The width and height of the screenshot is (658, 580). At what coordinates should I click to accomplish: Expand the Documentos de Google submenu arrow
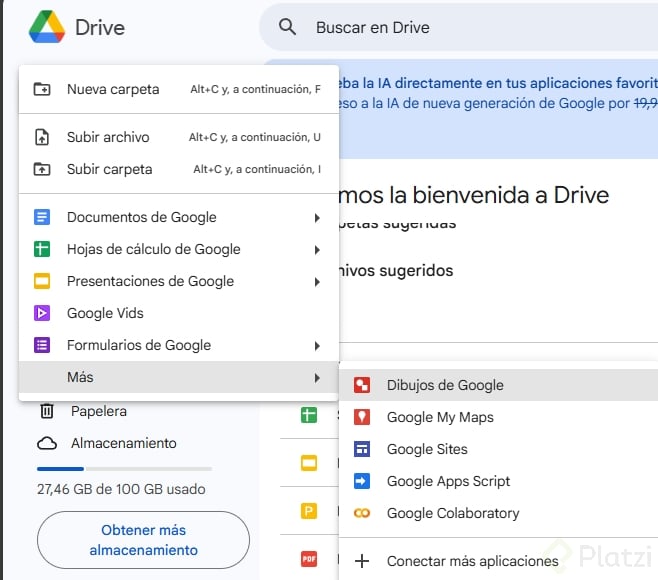click(317, 217)
